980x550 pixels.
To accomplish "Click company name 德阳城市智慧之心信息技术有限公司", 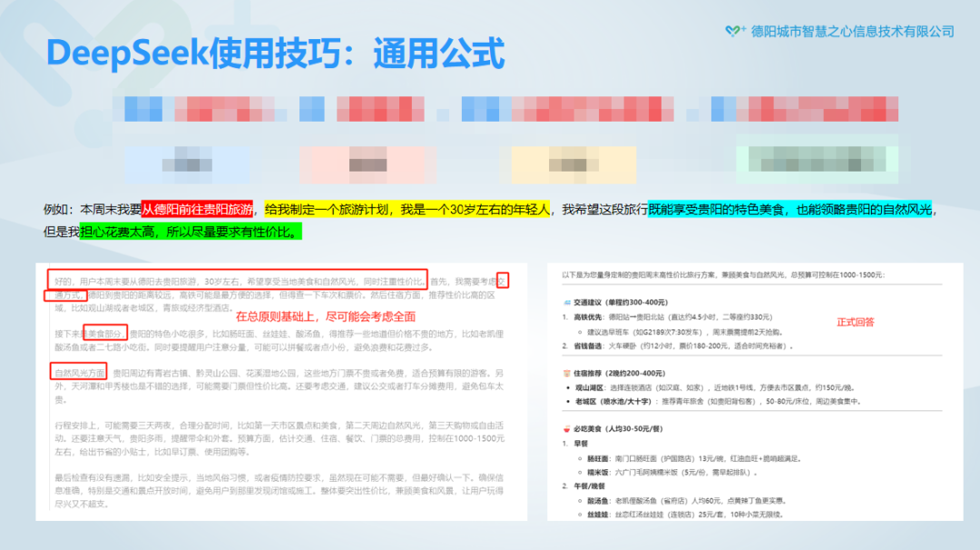I will [x=852, y=31].
